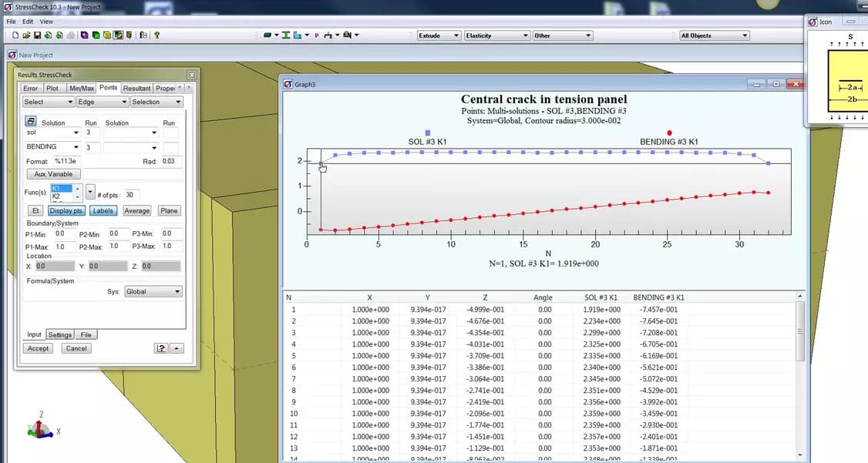
Task: Click the Save disk toolbar icon
Action: [37, 35]
